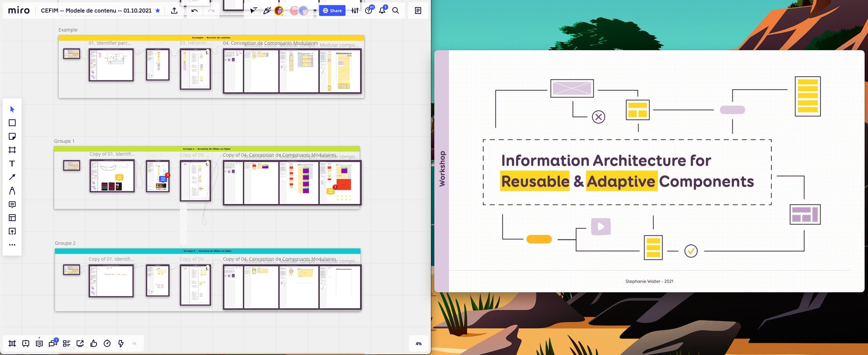Select the sticky note tool
The width and height of the screenshot is (868, 355).
click(12, 136)
